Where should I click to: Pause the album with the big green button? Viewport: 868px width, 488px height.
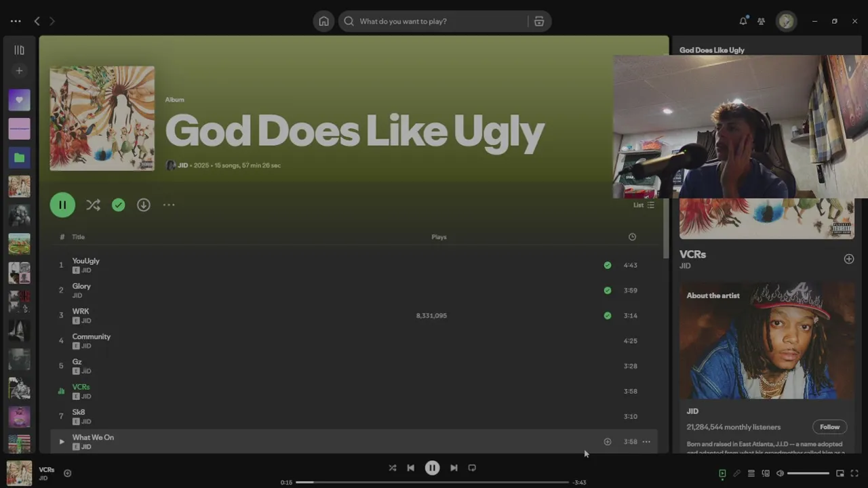point(62,205)
